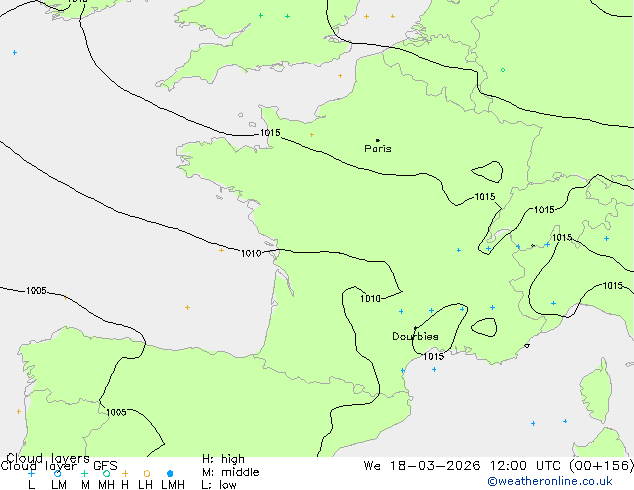Click the orange plus marker in Normandy

(x=311, y=135)
